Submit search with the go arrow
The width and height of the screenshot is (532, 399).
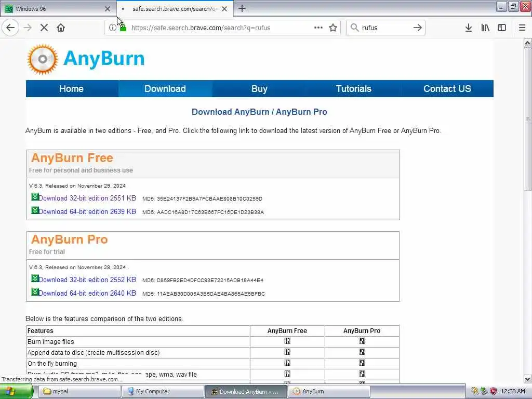pyautogui.click(x=418, y=28)
